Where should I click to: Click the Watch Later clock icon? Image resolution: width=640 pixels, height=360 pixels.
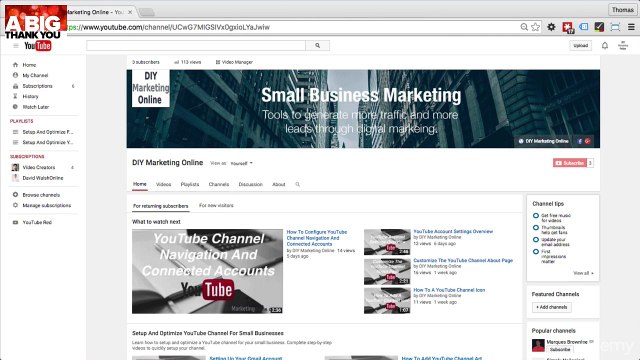[16, 107]
